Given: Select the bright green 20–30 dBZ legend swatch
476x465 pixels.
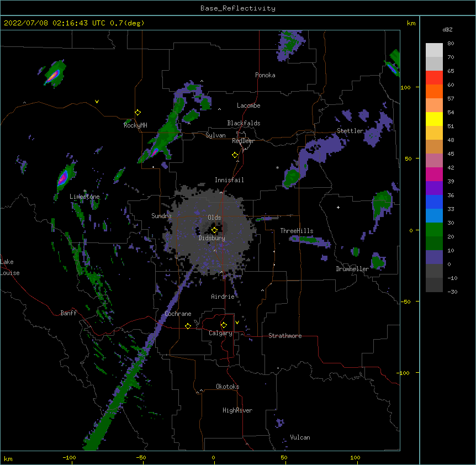Looking at the screenshot, I should pos(434,230).
